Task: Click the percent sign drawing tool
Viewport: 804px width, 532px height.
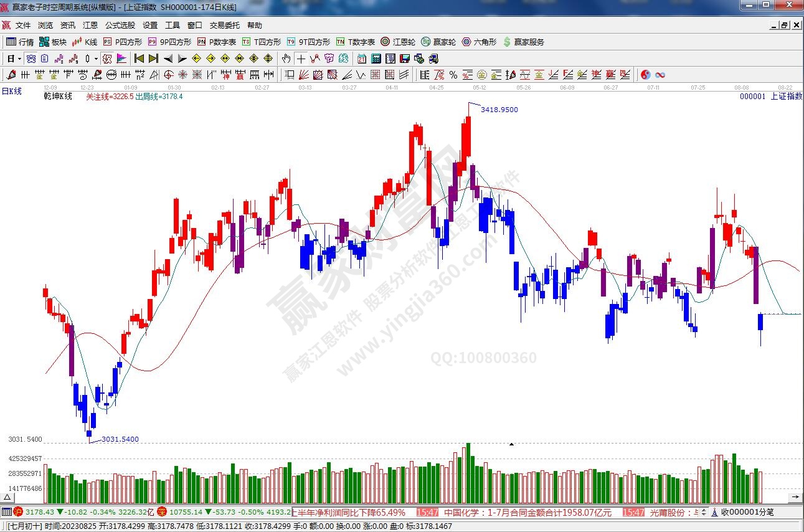Action: (x=453, y=75)
